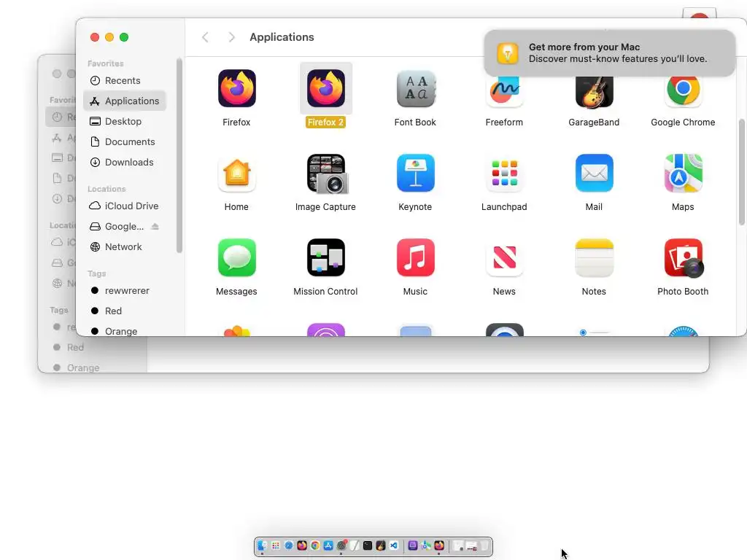Open iCloud Drive under Locations
Viewport: 747px width, 560px height.
click(x=125, y=206)
